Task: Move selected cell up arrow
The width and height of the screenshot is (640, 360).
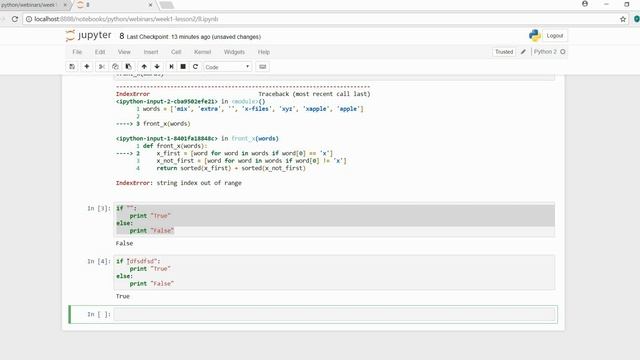Action: click(x=144, y=67)
